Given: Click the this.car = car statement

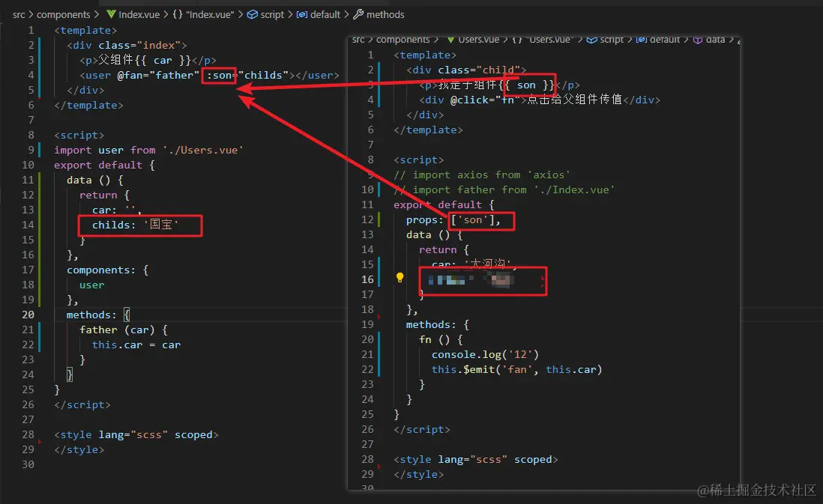Looking at the screenshot, I should 136,345.
